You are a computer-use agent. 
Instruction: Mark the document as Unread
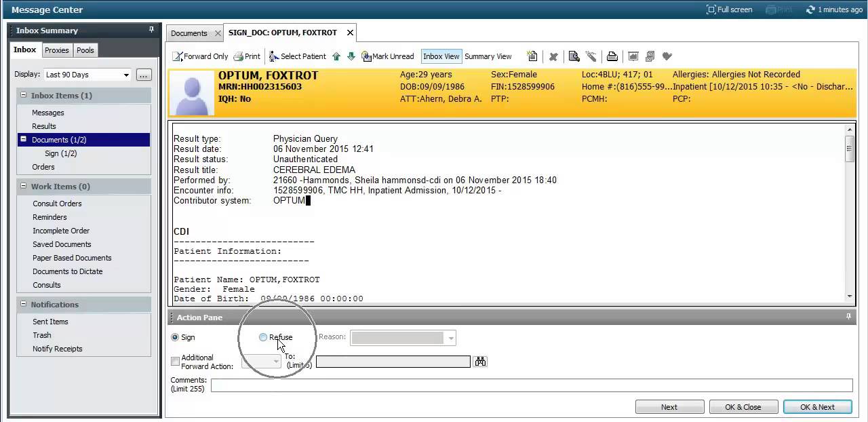point(387,56)
